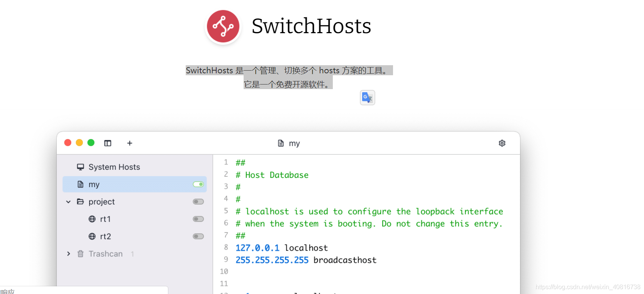This screenshot has width=644, height=294.
Task: Select System Hosts in sidebar
Action: tap(135, 167)
